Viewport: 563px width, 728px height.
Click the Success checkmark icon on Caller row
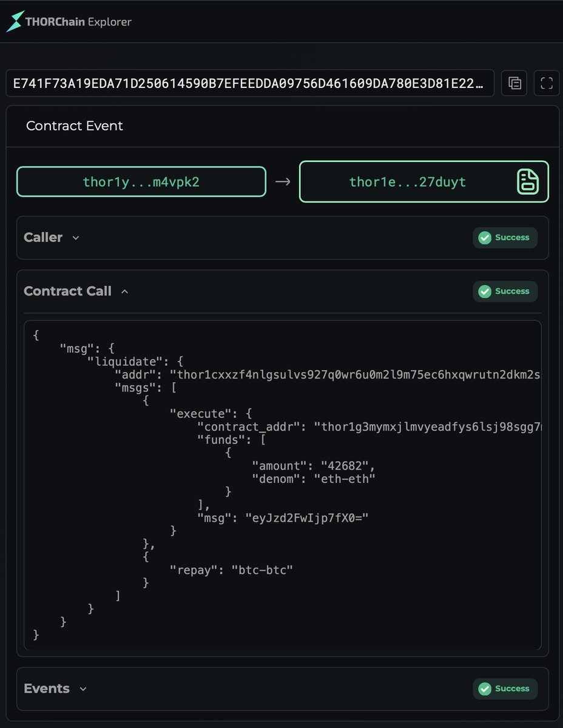(x=485, y=238)
